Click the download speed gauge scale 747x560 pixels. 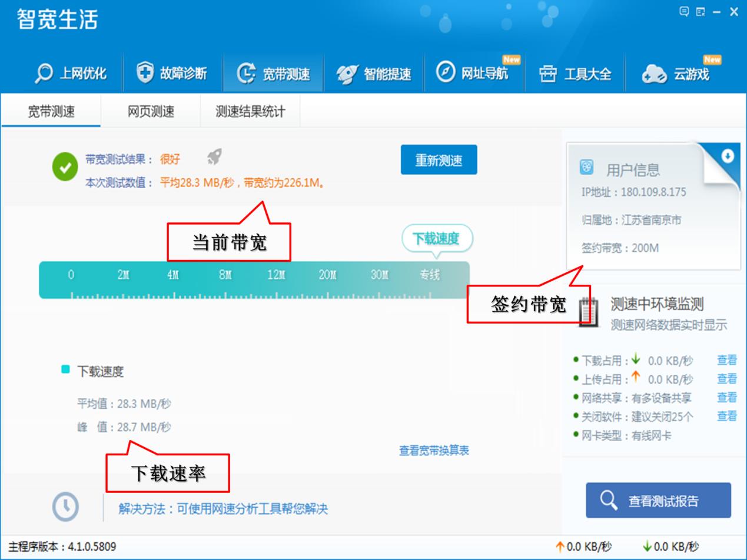(253, 278)
